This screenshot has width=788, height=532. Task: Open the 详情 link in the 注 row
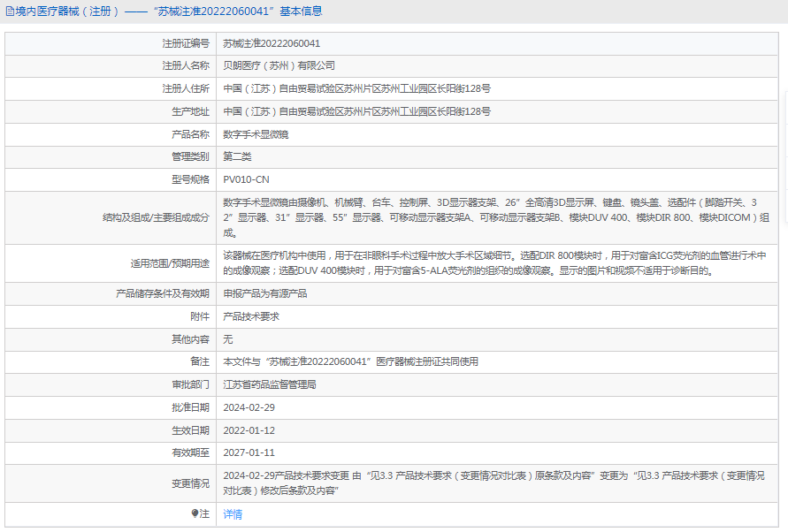coord(233,514)
